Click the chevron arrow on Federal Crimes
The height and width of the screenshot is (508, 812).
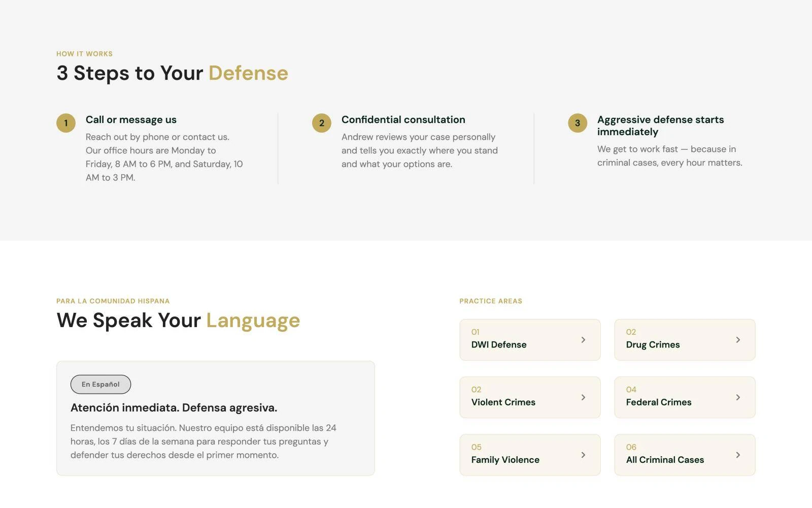(738, 397)
